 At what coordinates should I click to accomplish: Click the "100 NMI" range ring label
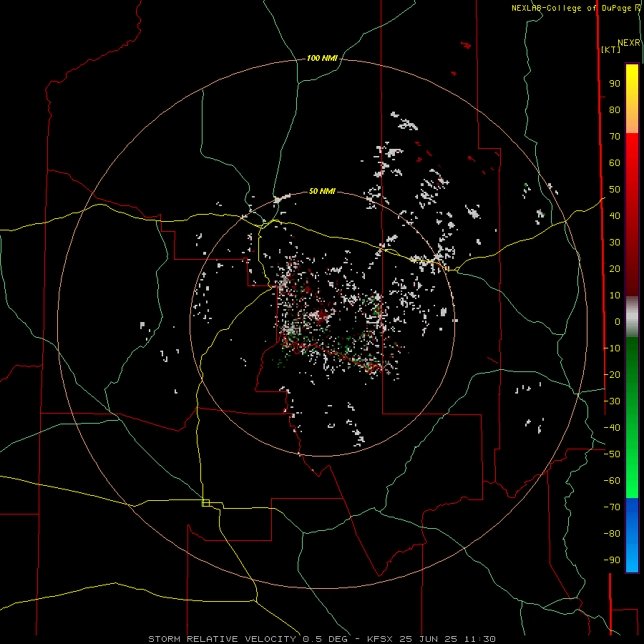pos(322,59)
